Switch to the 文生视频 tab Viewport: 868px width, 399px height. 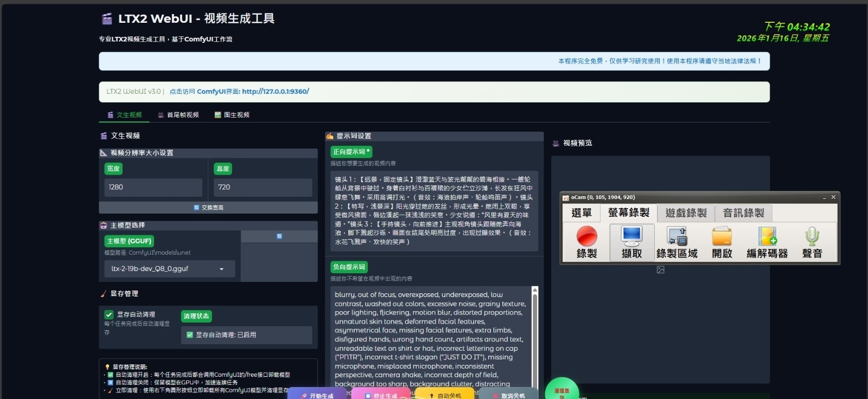coord(124,115)
